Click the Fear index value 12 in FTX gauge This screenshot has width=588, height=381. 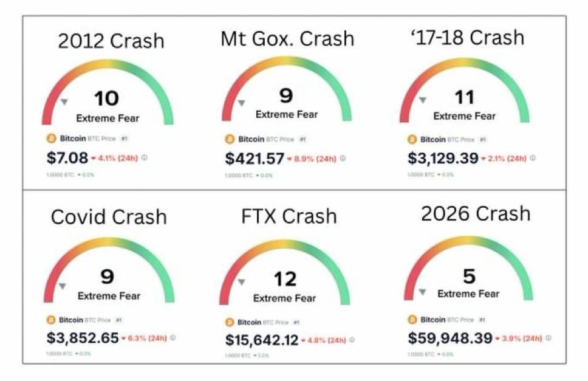click(285, 280)
